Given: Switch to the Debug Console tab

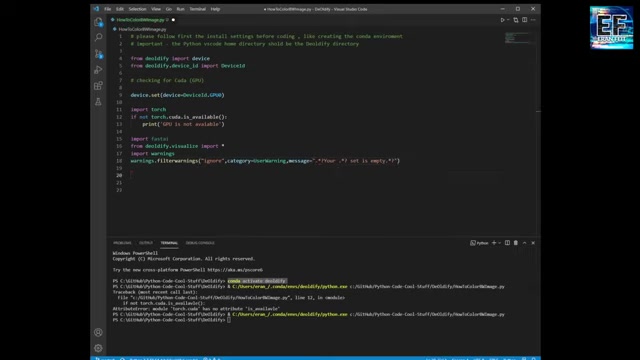Looking at the screenshot, I should [x=200, y=243].
